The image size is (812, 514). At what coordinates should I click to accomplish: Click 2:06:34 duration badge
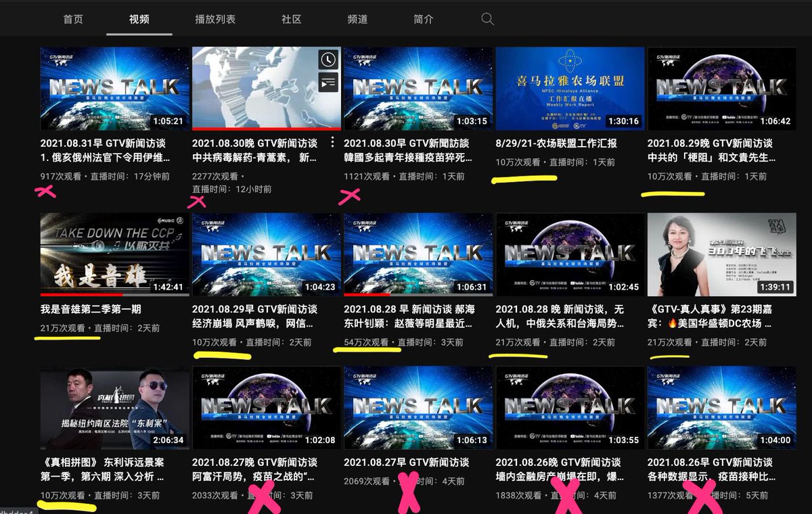[x=168, y=440]
